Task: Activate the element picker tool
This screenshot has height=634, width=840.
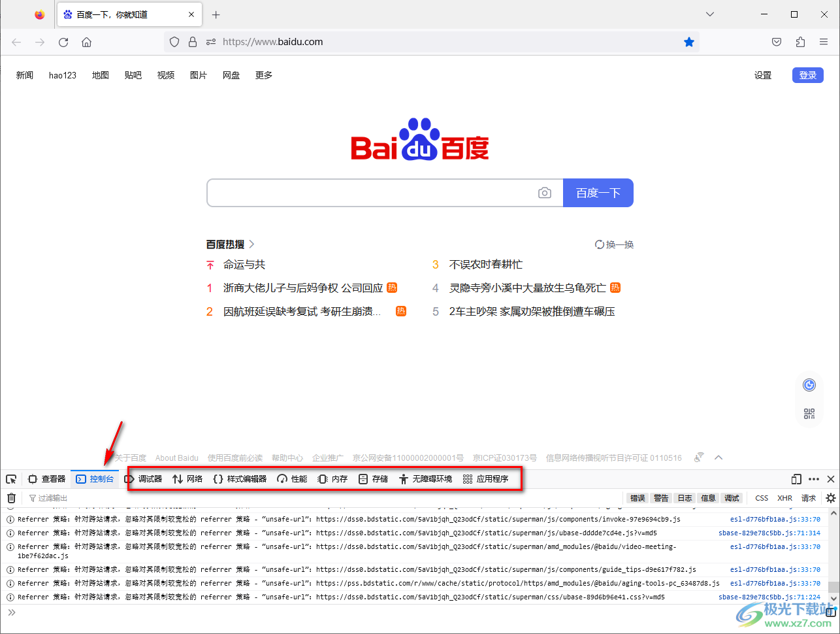Action: coord(11,479)
